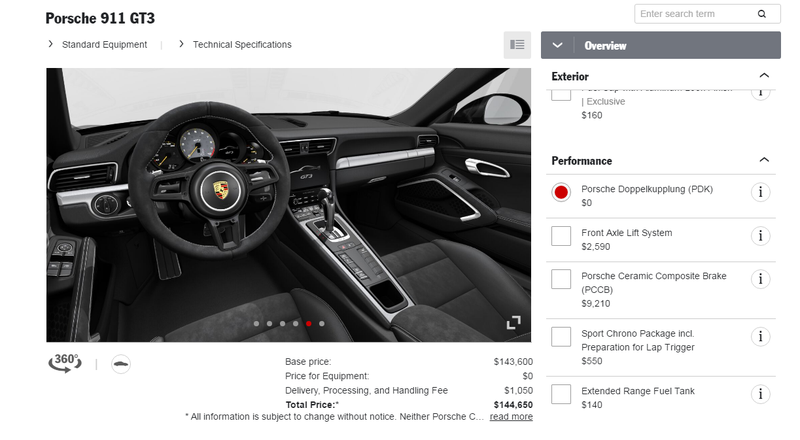Check the Front Axle Lift System box
Screen dimensions: 800x440
click(561, 236)
